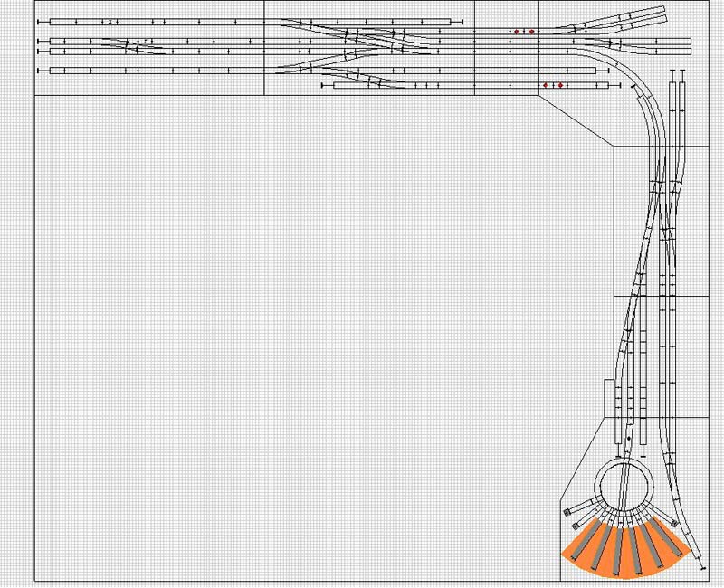Select the grey stub-track end block right of turntable
Screen dimensions: 724x588
point(674,524)
